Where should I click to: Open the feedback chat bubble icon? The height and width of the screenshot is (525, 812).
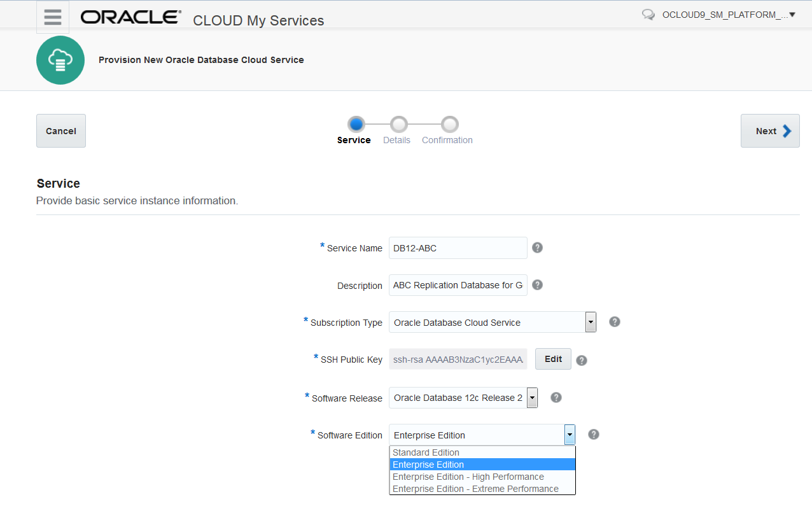(x=648, y=13)
